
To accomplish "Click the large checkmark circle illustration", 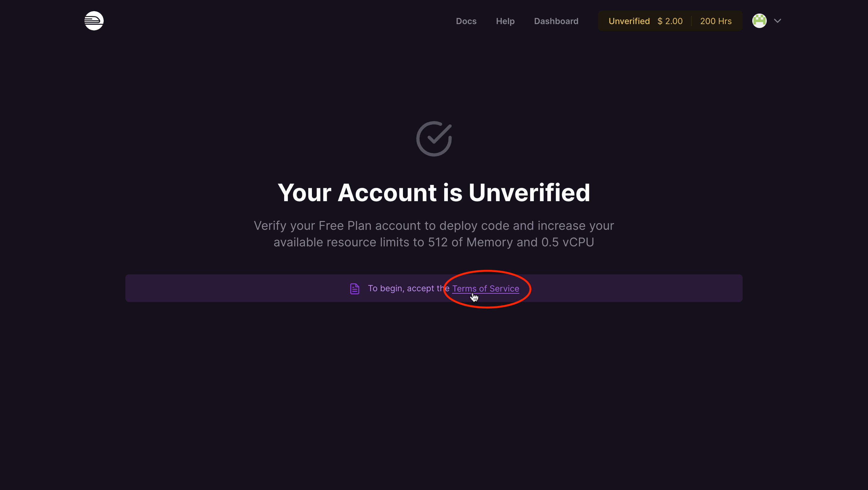I will coord(434,139).
